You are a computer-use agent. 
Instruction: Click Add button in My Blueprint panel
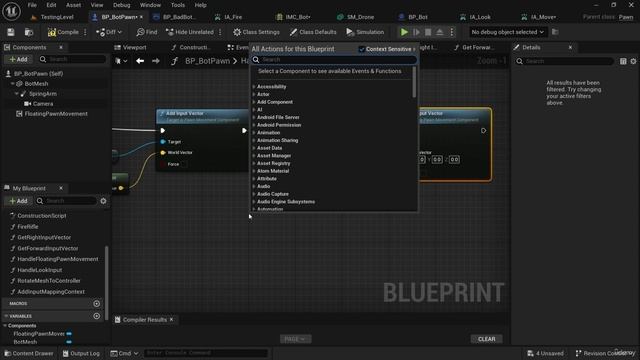point(18,201)
